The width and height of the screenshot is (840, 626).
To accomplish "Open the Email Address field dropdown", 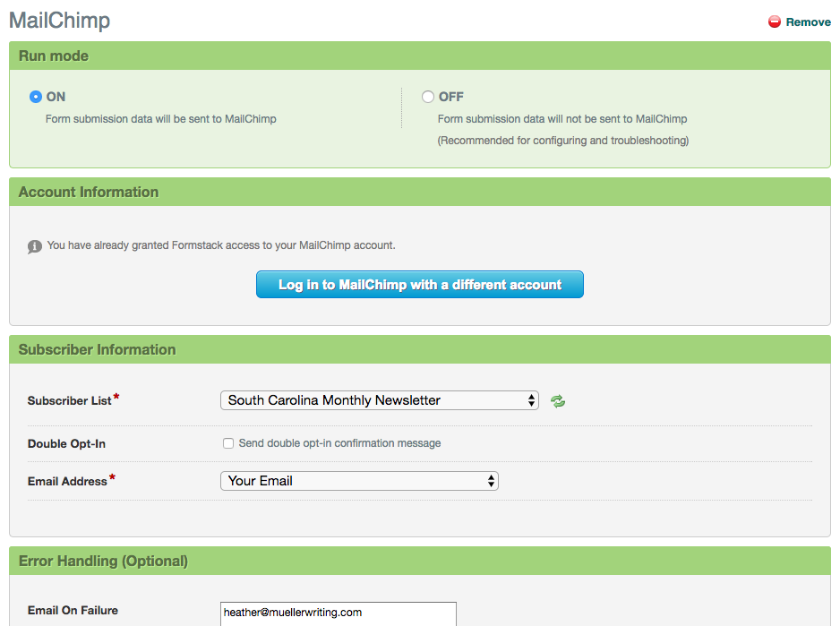I will (359, 481).
